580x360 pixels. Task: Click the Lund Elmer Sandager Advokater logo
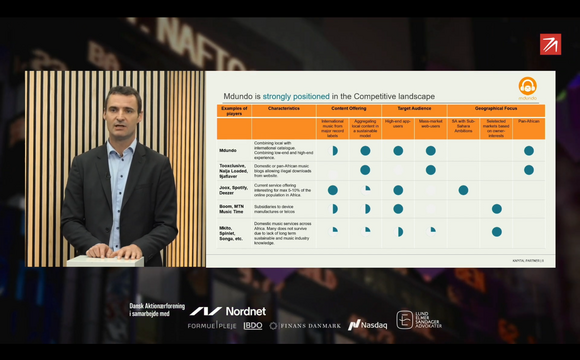419,320
